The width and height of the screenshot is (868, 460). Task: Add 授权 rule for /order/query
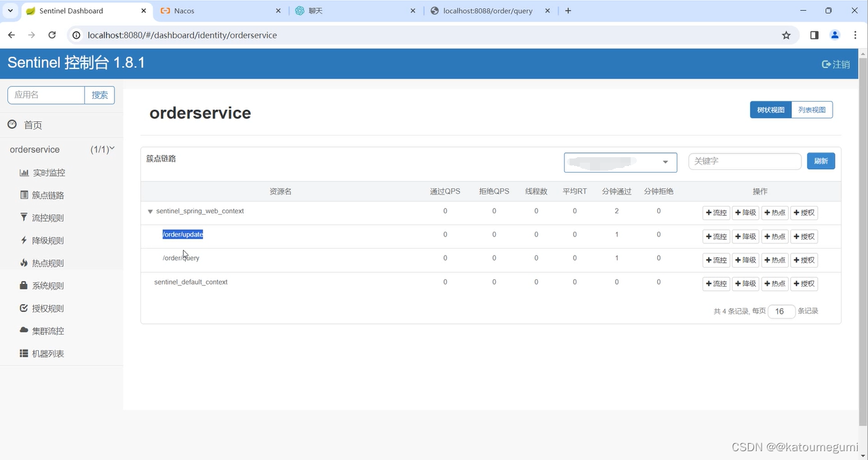click(804, 260)
